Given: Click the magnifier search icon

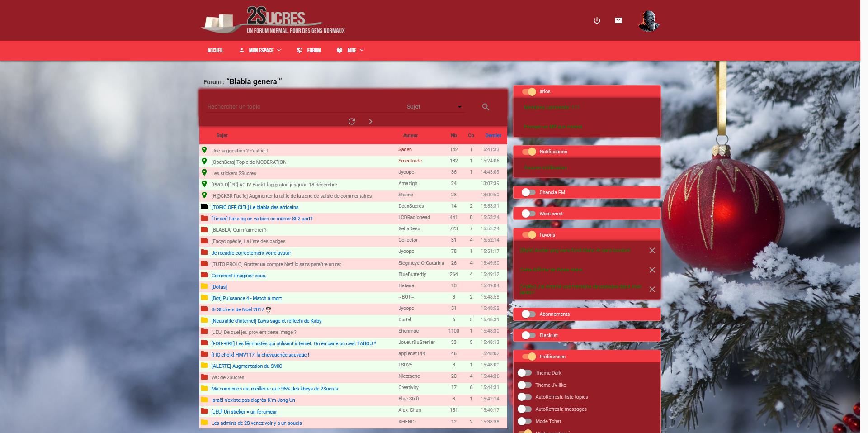Looking at the screenshot, I should coord(486,107).
